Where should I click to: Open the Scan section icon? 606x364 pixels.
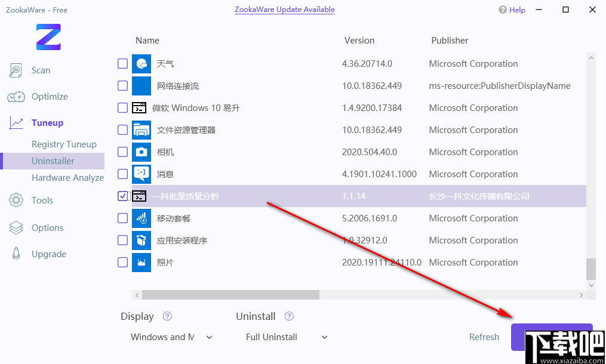point(16,70)
